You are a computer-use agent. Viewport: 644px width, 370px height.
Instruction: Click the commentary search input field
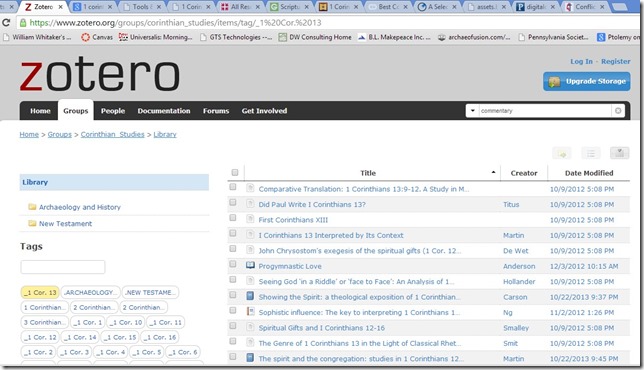[x=544, y=111]
